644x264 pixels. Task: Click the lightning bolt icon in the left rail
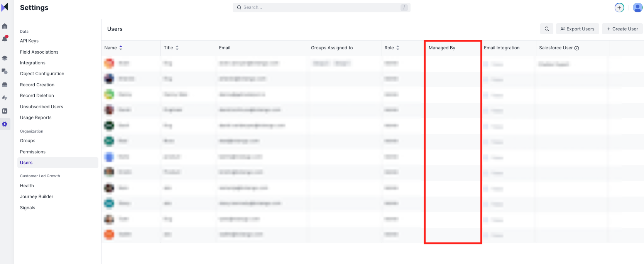5,98
